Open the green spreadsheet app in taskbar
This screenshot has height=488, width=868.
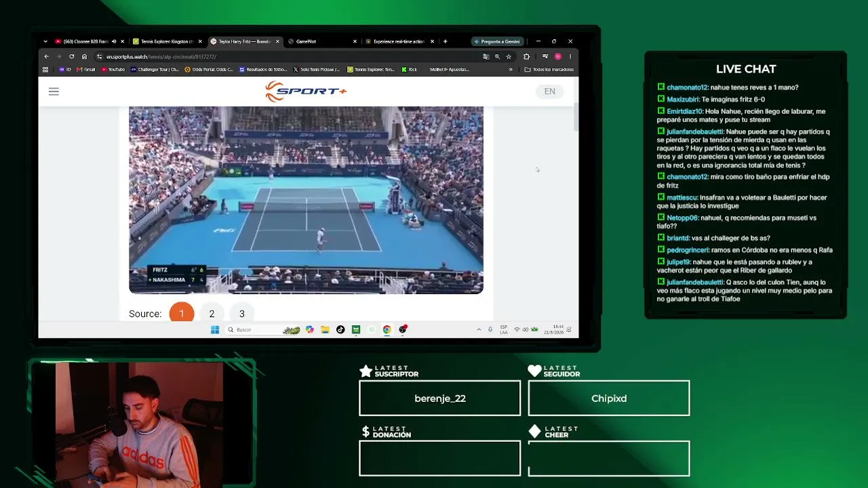click(x=355, y=329)
